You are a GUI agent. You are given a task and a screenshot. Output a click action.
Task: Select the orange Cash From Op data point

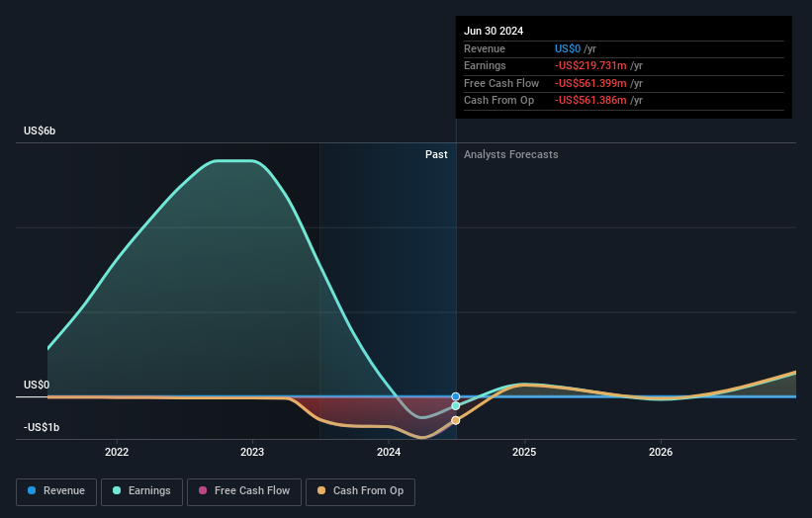point(456,421)
